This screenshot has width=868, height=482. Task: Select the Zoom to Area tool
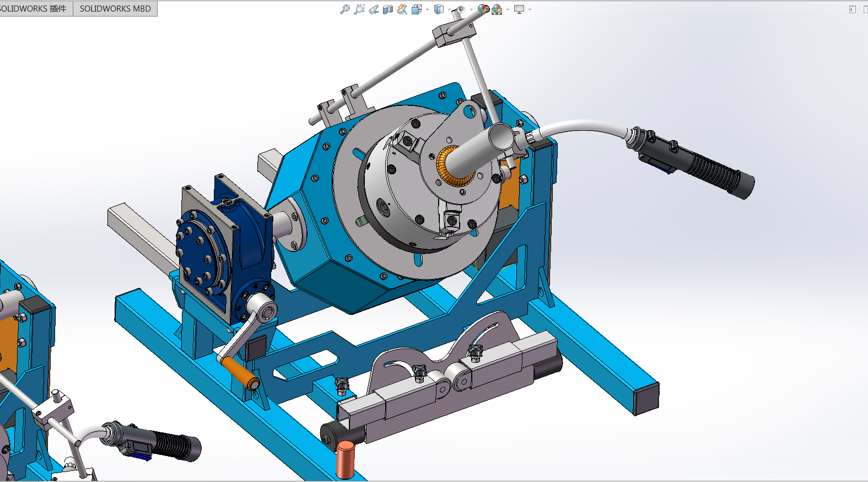tap(359, 9)
